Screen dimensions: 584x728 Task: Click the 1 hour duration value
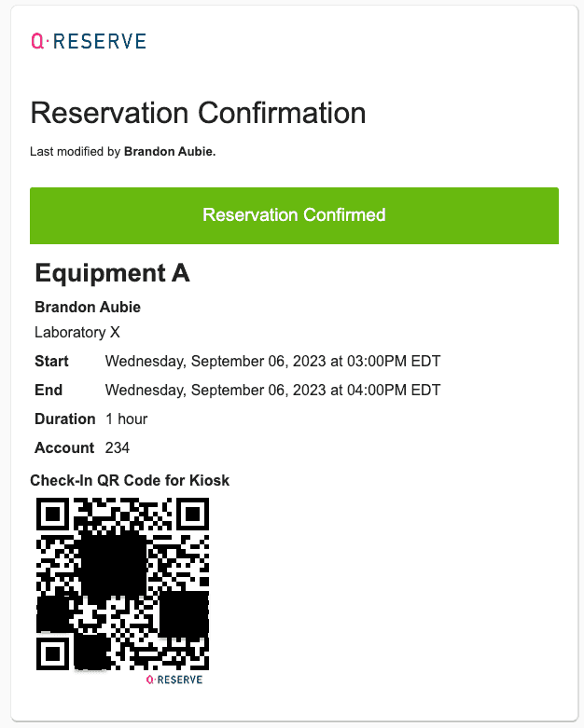[126, 419]
